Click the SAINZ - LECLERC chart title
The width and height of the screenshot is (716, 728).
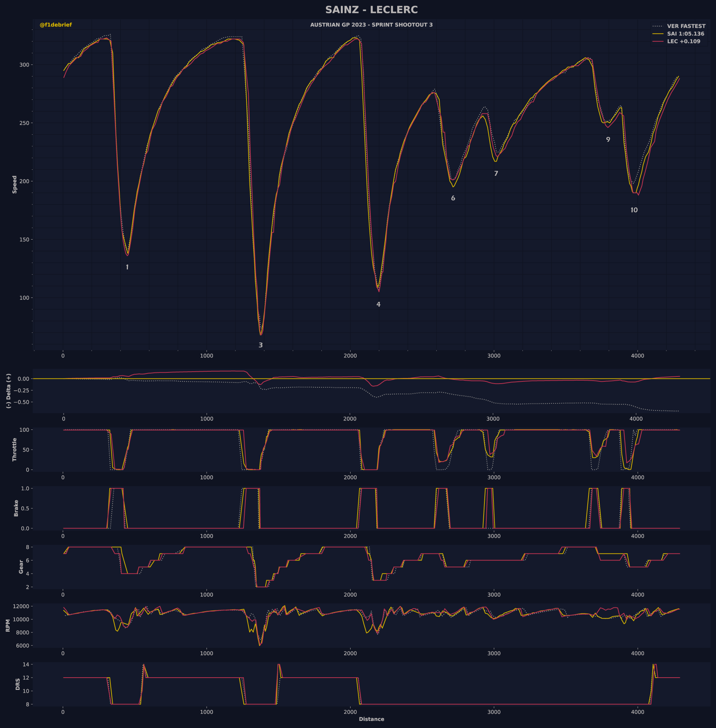coord(371,10)
